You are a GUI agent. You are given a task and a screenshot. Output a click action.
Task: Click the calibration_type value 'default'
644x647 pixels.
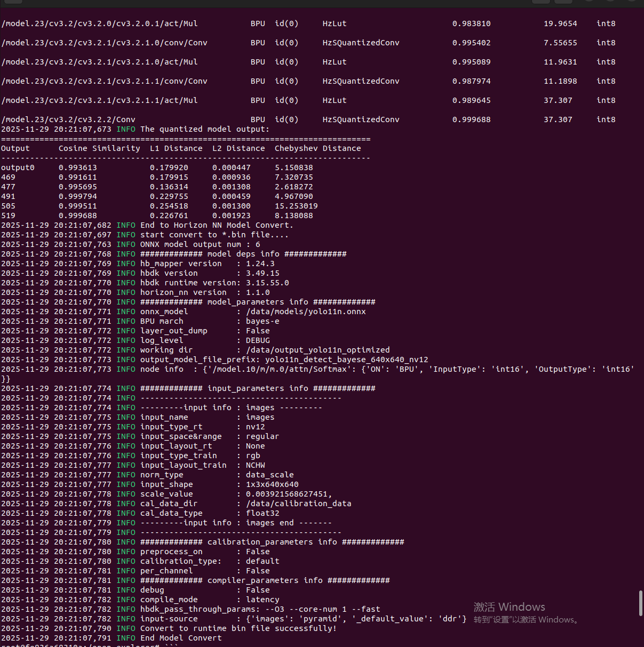pyautogui.click(x=263, y=561)
